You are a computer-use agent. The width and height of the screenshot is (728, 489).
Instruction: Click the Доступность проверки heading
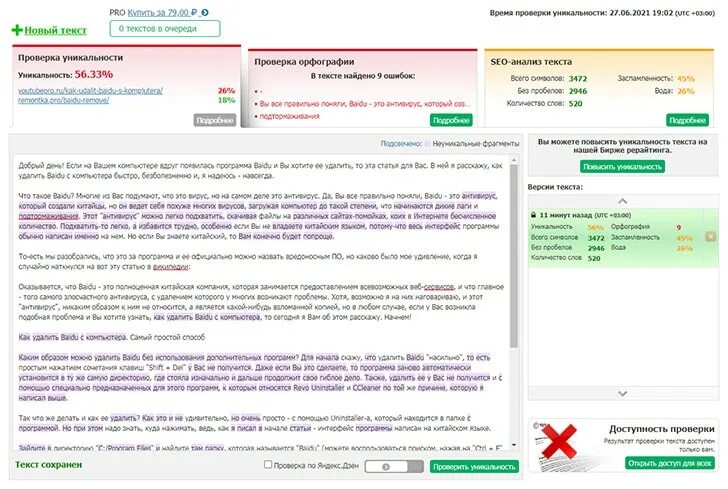point(662,429)
